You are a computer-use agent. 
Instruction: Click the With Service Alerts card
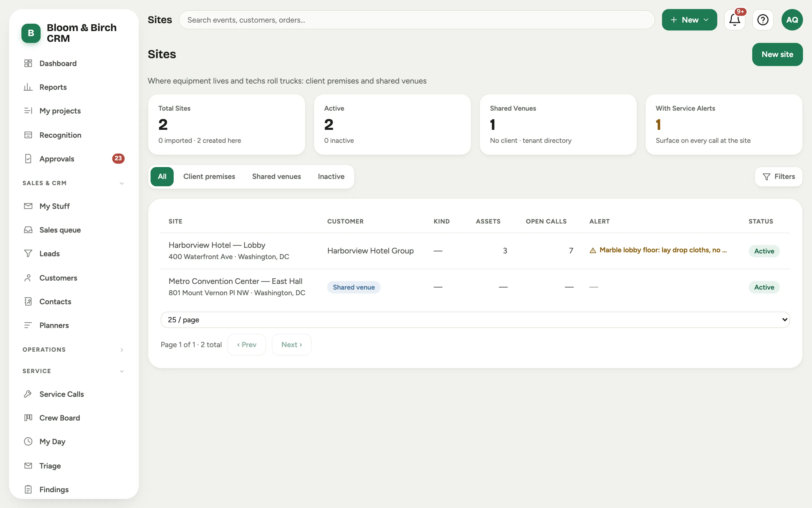pos(724,124)
